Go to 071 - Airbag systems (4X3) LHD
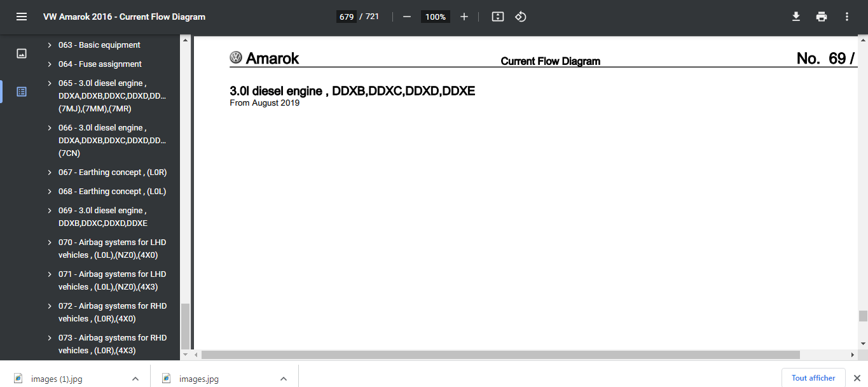Viewport: 868px width, 387px height. coord(112,281)
